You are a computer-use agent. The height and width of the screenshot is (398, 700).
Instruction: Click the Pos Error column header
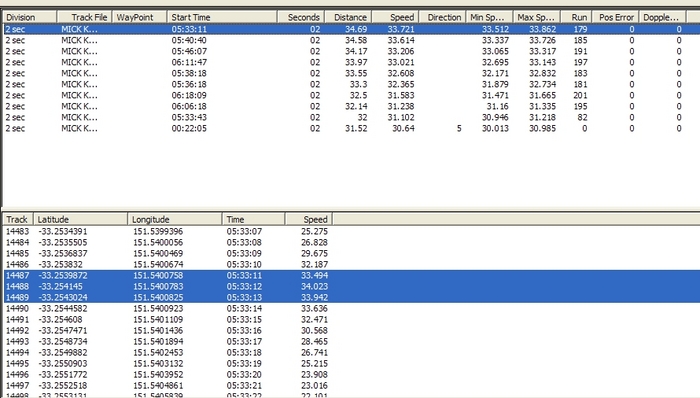[616, 17]
